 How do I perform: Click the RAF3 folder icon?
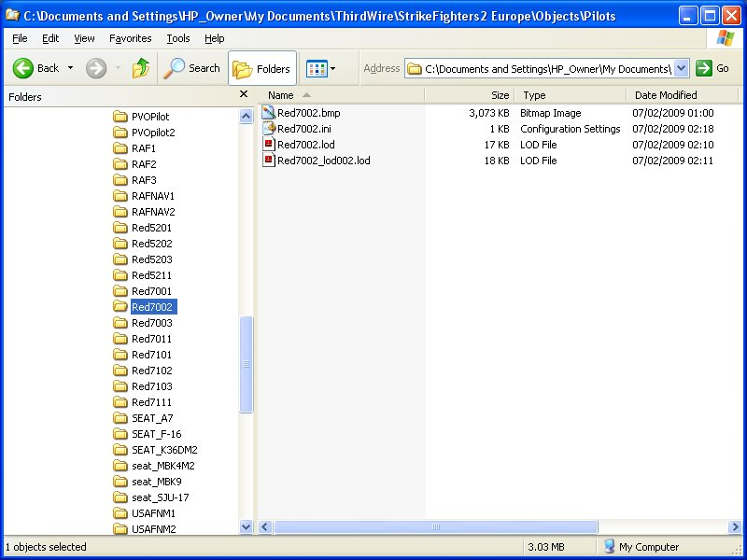point(120,180)
